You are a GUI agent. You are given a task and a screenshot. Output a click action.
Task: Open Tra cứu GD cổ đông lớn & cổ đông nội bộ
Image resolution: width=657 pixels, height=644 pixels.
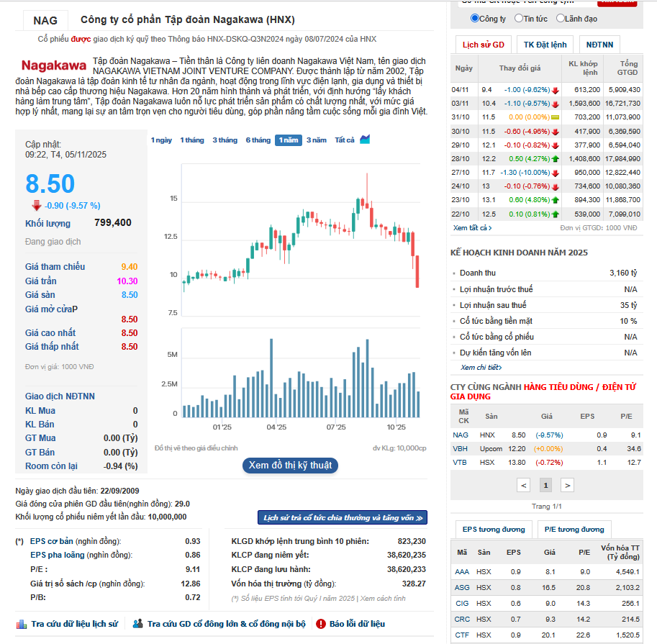226,624
